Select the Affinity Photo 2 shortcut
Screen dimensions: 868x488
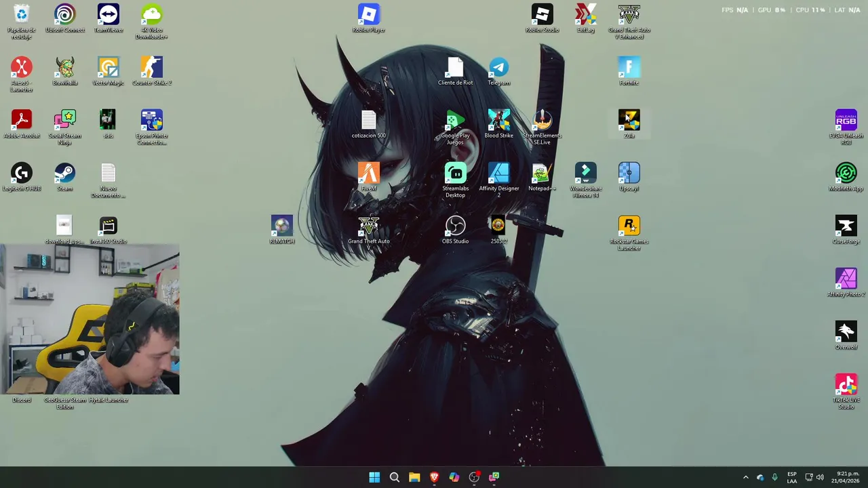point(846,283)
